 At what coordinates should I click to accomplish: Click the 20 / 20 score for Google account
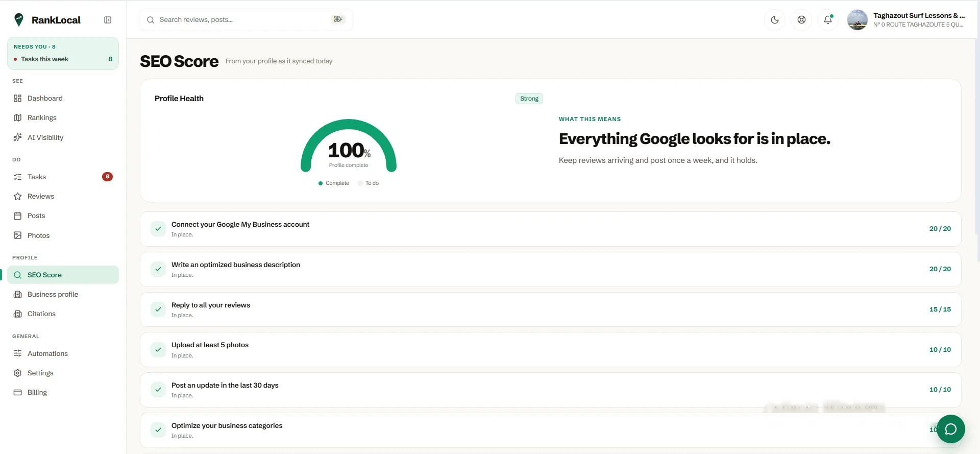point(940,229)
